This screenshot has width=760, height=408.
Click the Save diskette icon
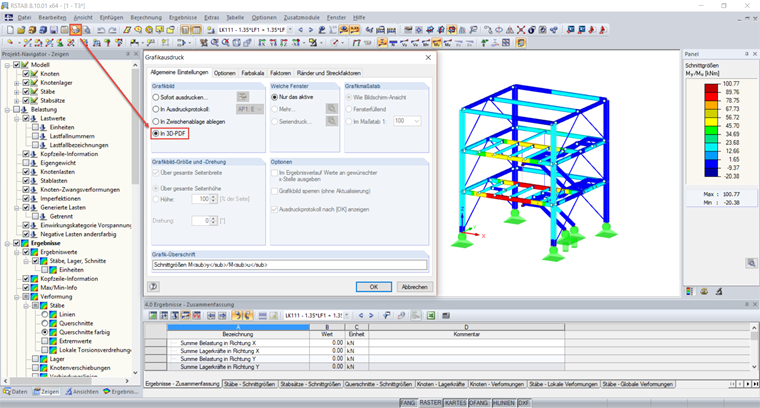pos(54,30)
